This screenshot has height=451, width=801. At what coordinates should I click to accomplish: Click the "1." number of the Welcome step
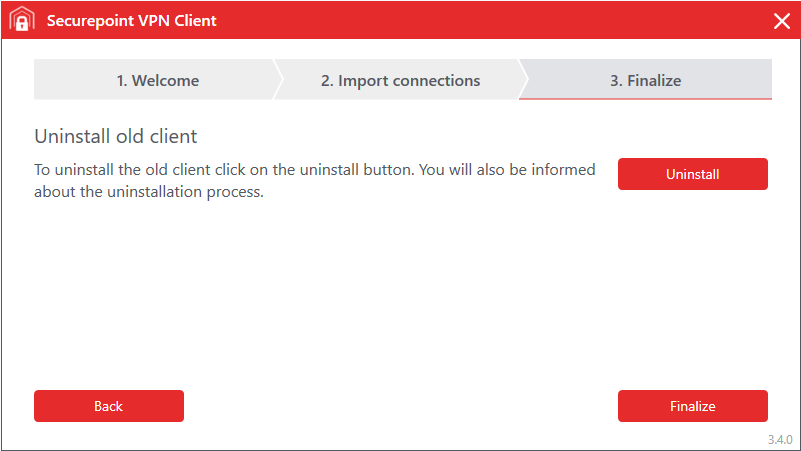pos(122,81)
